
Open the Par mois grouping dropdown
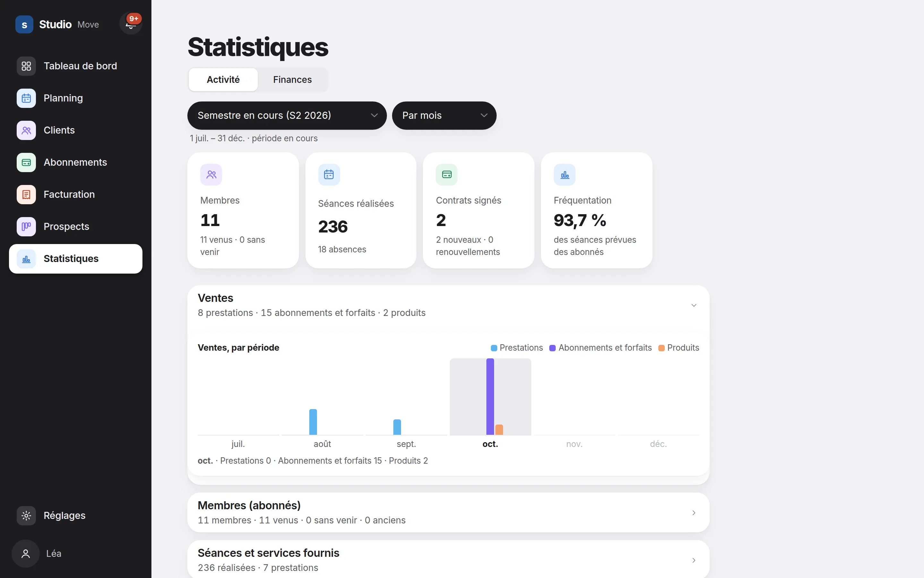tap(444, 116)
